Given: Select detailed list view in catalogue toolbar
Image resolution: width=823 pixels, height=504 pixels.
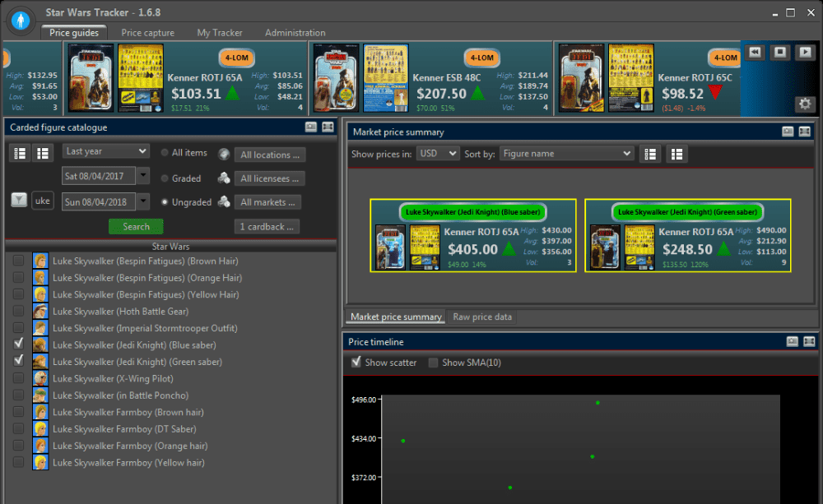Looking at the screenshot, I should [x=20, y=153].
